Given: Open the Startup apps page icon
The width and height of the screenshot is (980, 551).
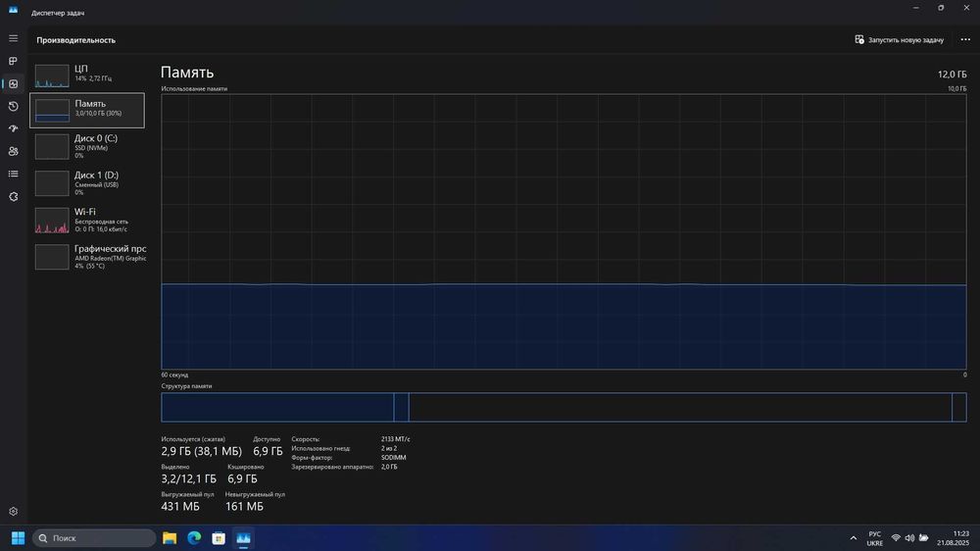Looking at the screenshot, I should pyautogui.click(x=13, y=128).
